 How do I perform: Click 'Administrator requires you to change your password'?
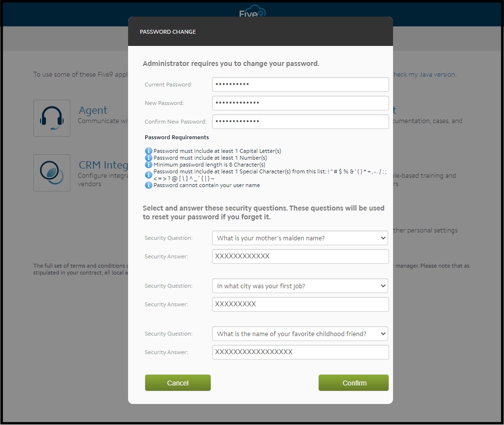click(x=231, y=64)
